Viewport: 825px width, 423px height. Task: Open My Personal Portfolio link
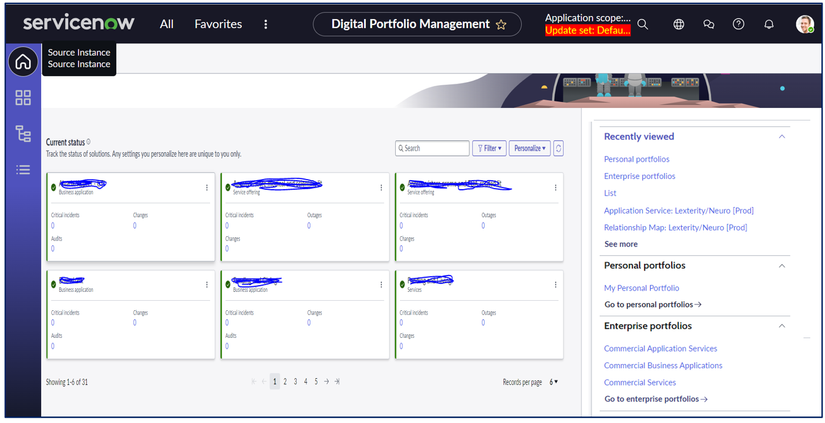[641, 288]
